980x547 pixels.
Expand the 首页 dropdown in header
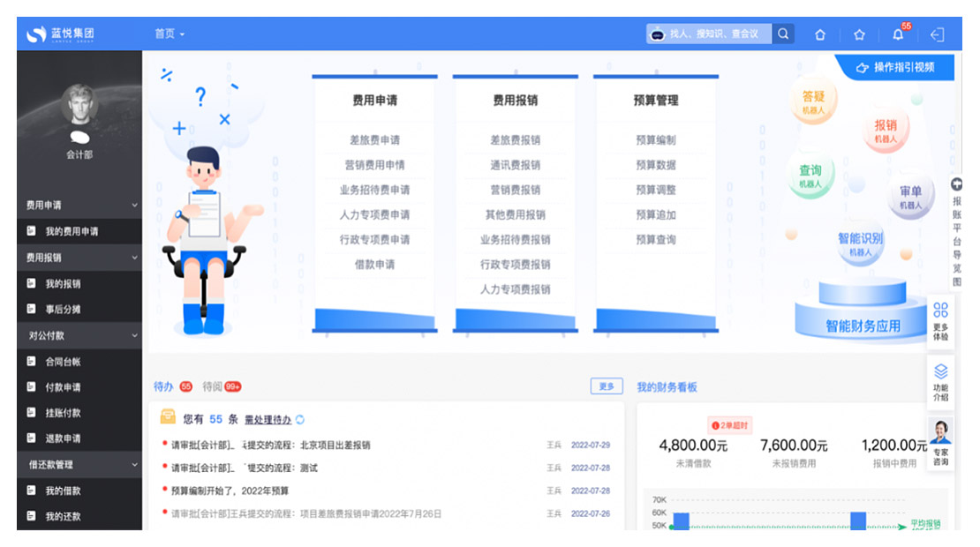coord(170,34)
